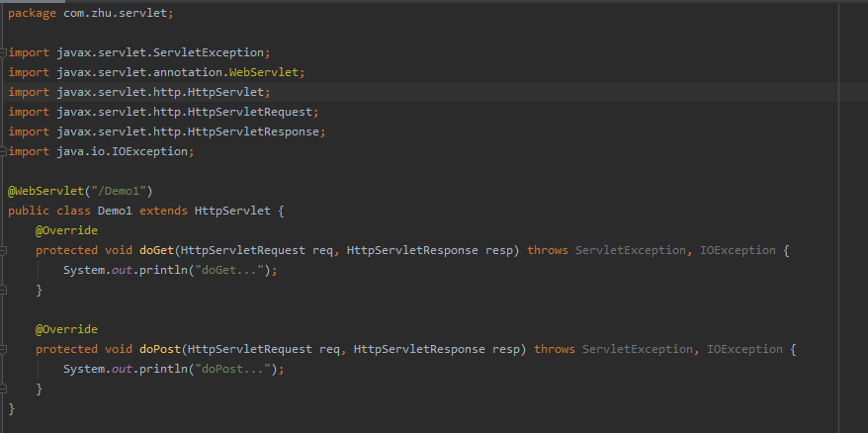Place cursor on 'com.zhu.servlet' package name
Screen dimensions: 868x433
(115, 13)
